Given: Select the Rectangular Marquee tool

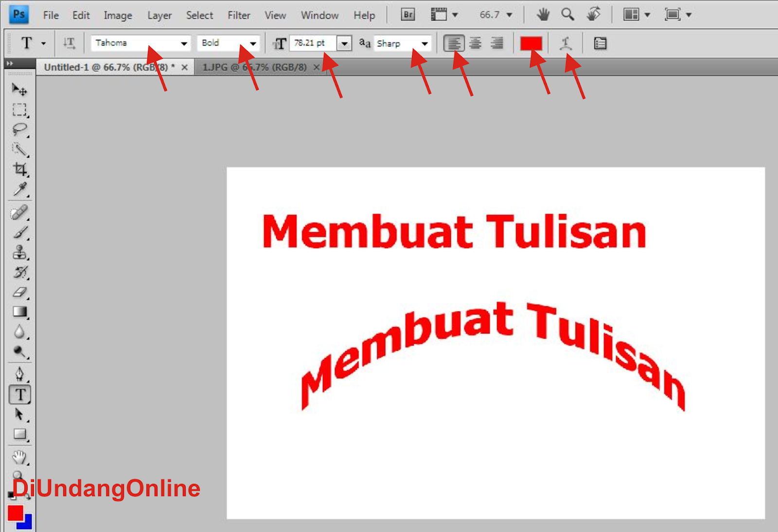Looking at the screenshot, I should point(19,110).
